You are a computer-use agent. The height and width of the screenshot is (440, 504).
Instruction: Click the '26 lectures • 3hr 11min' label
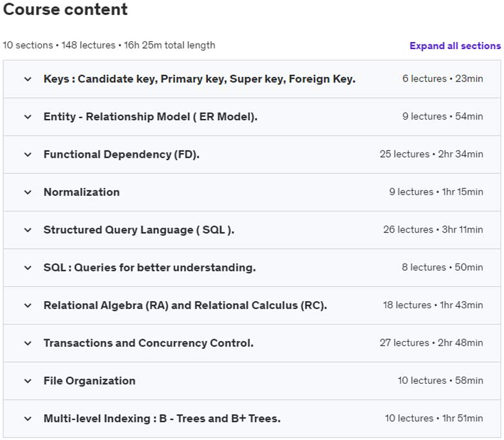pos(433,230)
